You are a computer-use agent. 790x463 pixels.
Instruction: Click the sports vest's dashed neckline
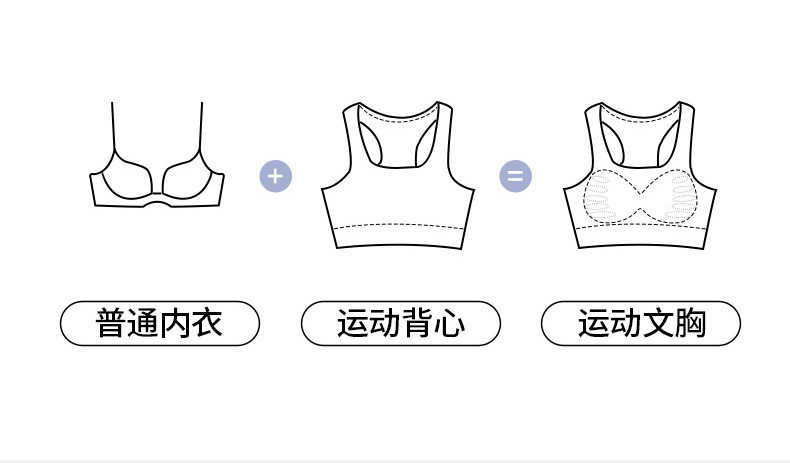[398, 117]
